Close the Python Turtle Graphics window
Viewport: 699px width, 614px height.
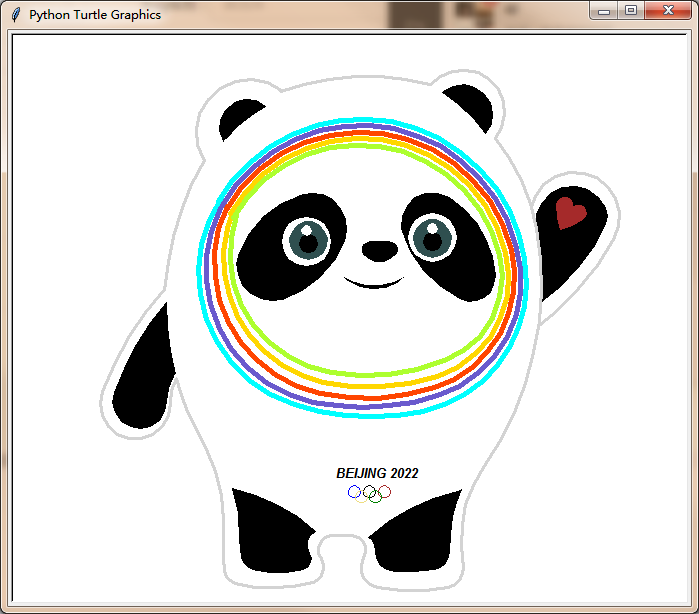coord(667,11)
